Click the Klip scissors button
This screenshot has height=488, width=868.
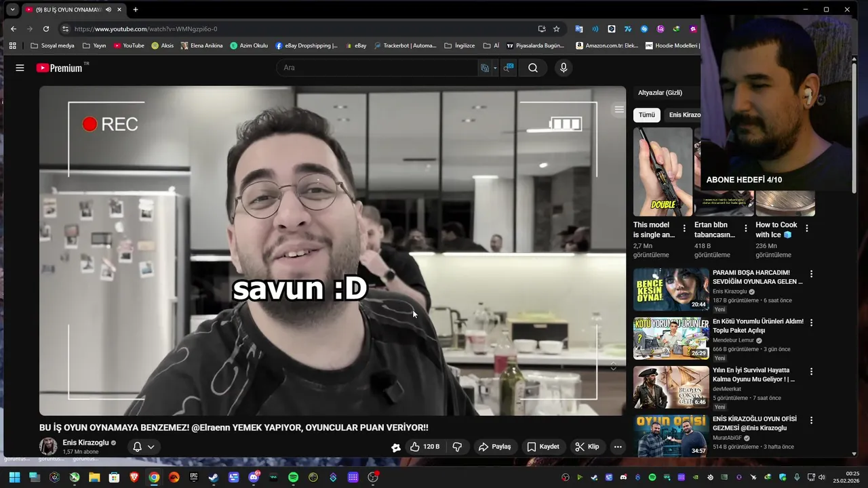pos(587,447)
